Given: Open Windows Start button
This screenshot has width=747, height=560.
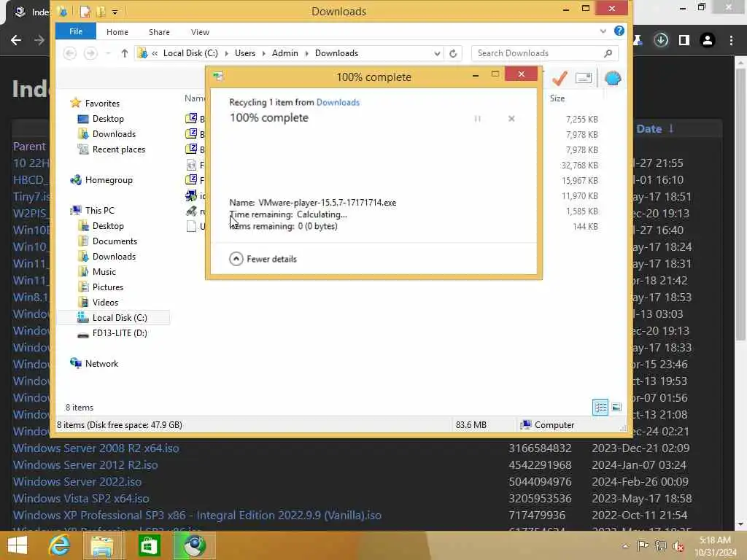Looking at the screenshot, I should click(18, 545).
